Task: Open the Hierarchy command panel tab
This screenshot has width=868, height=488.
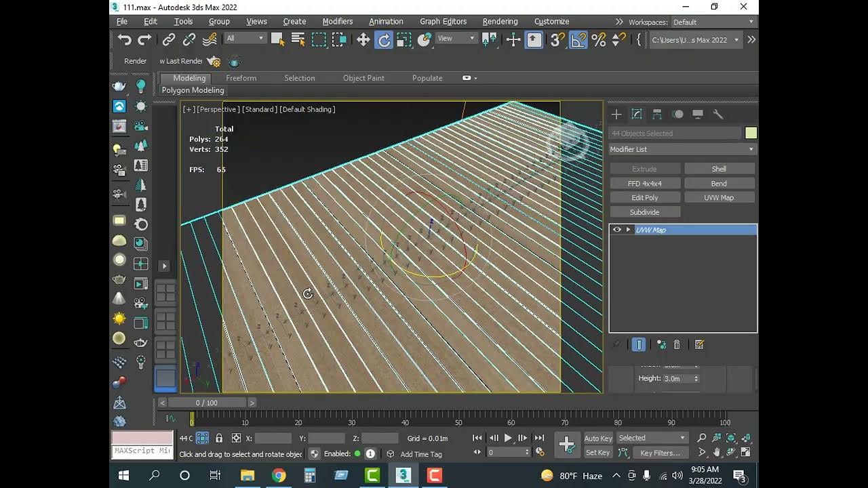Action: 657,115
